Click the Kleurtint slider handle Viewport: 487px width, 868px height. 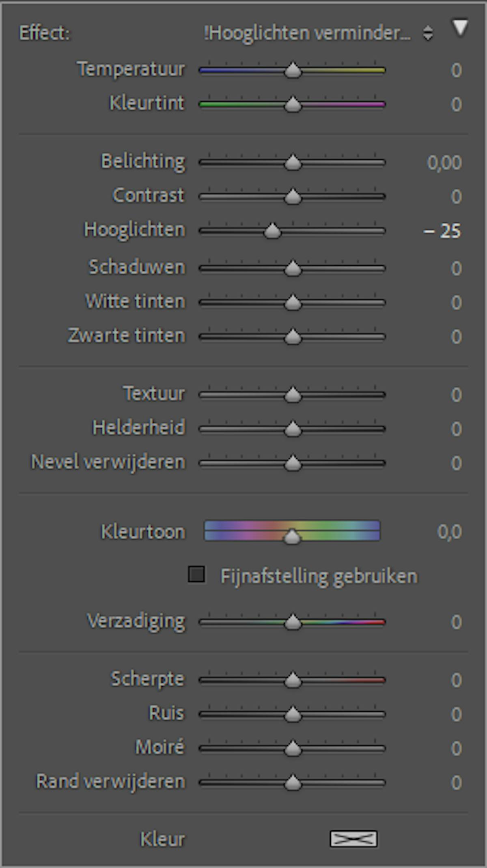(x=293, y=105)
